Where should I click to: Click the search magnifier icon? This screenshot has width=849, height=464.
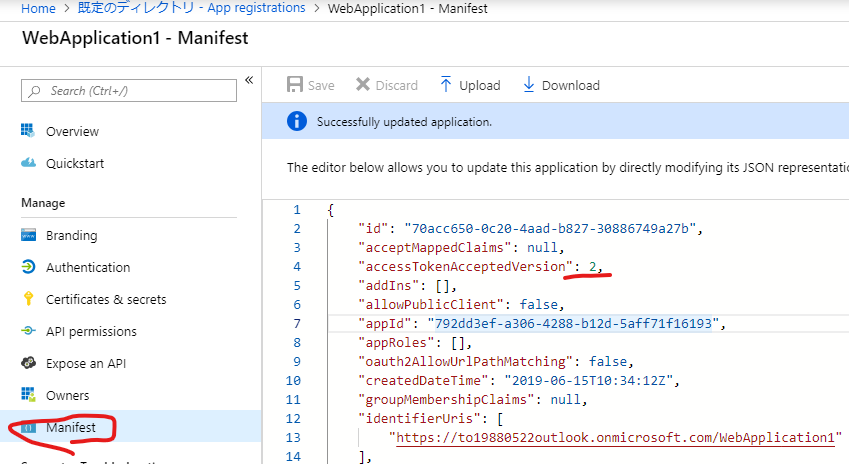pyautogui.click(x=35, y=91)
